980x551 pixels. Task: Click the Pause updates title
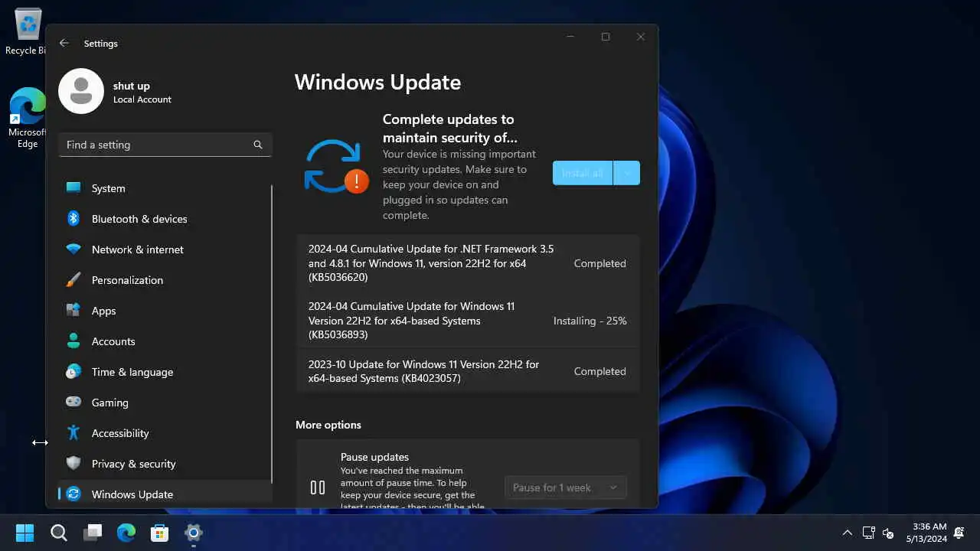374,457
